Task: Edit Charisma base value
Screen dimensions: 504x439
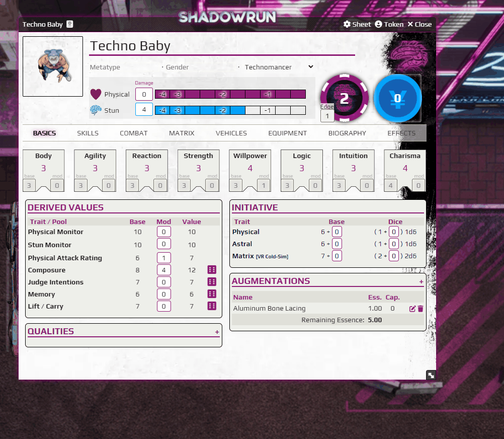Action: [x=390, y=186]
